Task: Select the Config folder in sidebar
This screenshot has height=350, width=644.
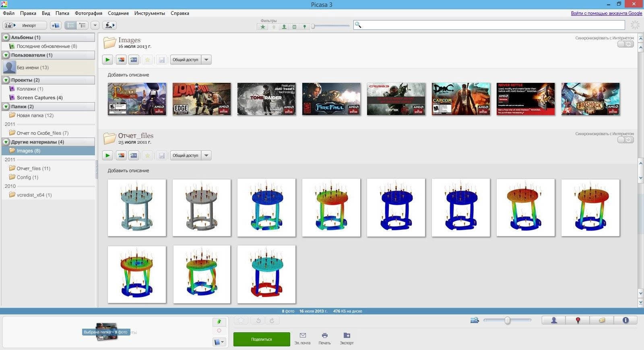Action: click(48, 177)
